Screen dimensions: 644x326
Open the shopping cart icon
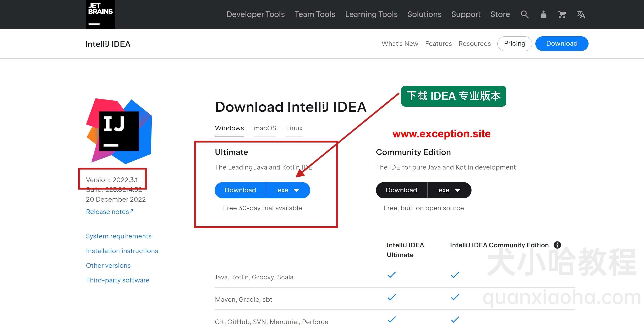[x=562, y=14]
